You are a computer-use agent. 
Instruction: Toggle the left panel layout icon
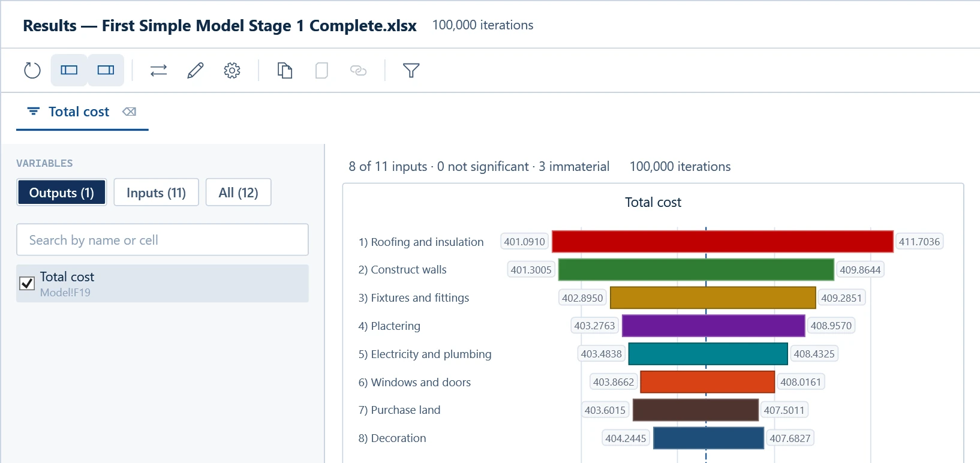pyautogui.click(x=69, y=70)
